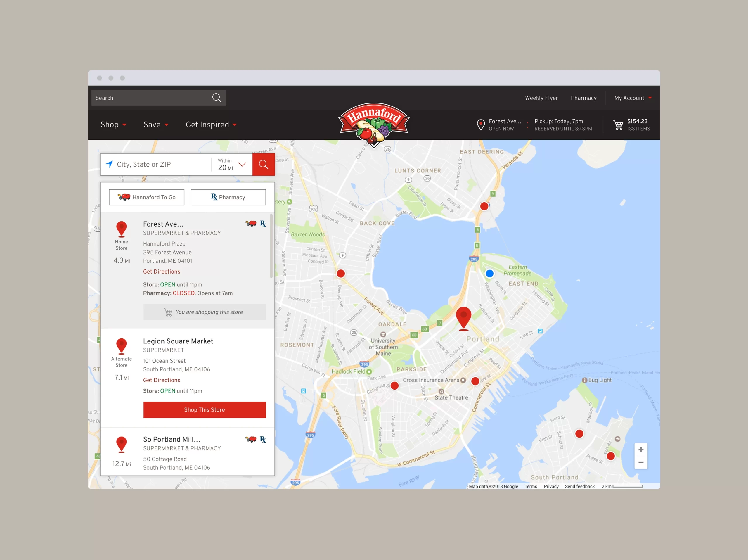Click the Rx pharmacy icon on Forest Ave listing
Image resolution: width=748 pixels, height=560 pixels.
pos(263,224)
